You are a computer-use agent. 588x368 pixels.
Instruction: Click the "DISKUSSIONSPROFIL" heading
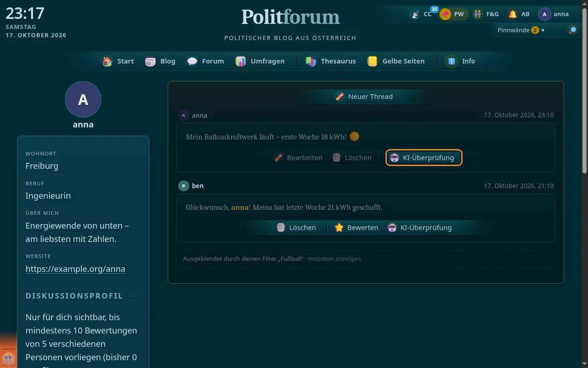pos(74,296)
